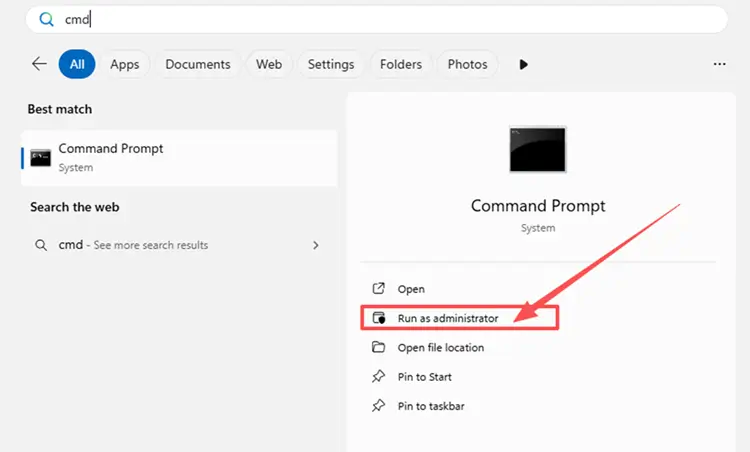The image size is (750, 452).
Task: Click the Command Prompt icon in results list
Action: [41, 158]
